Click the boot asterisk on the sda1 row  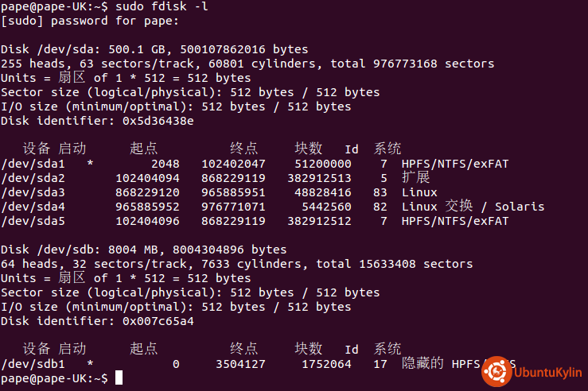point(90,165)
